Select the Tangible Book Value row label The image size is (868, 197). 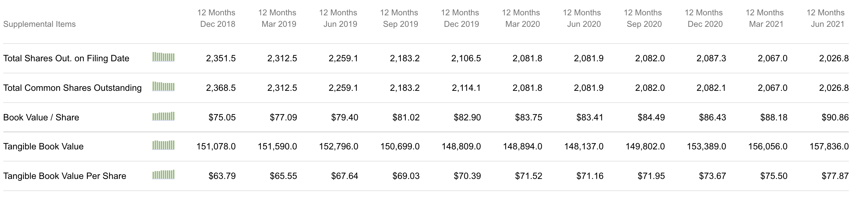44,147
